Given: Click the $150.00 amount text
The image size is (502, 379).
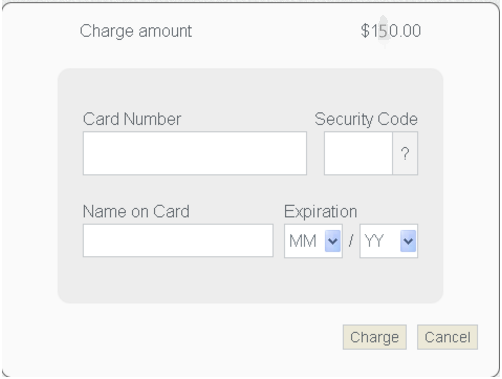Looking at the screenshot, I should (x=391, y=31).
